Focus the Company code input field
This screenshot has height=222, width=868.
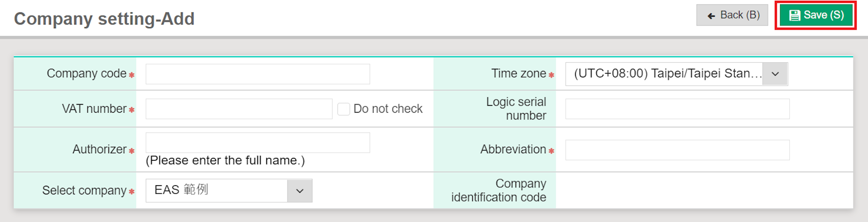(x=258, y=74)
